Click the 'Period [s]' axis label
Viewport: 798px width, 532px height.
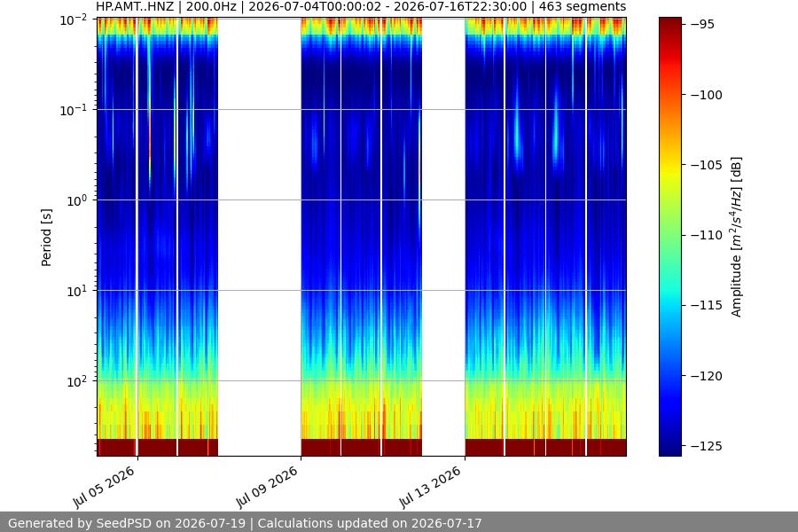point(46,238)
